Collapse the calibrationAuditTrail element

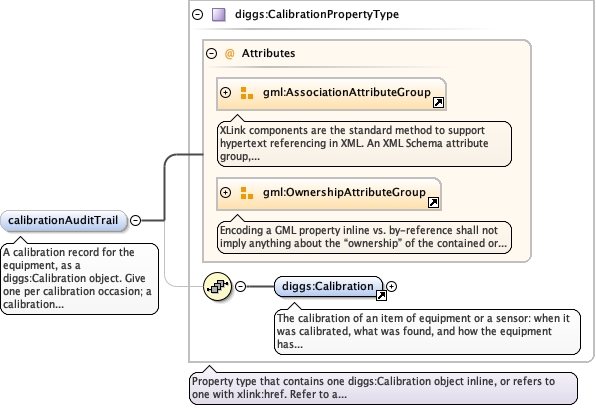pyautogui.click(x=136, y=220)
